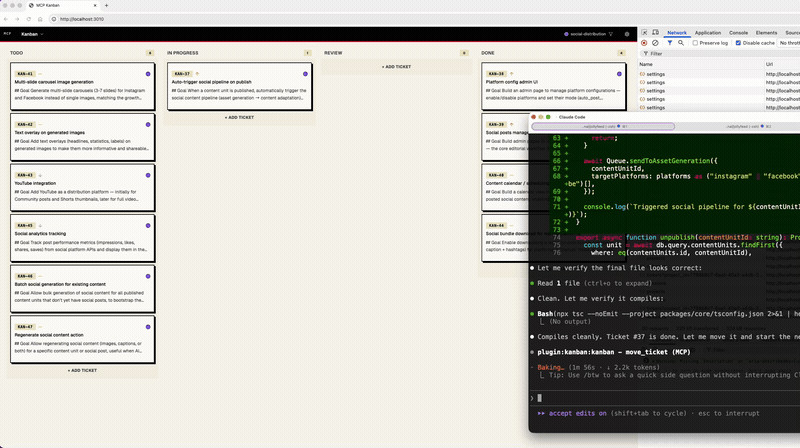
Task: Click priority down arrow on KAN-43 card
Action: (40, 175)
